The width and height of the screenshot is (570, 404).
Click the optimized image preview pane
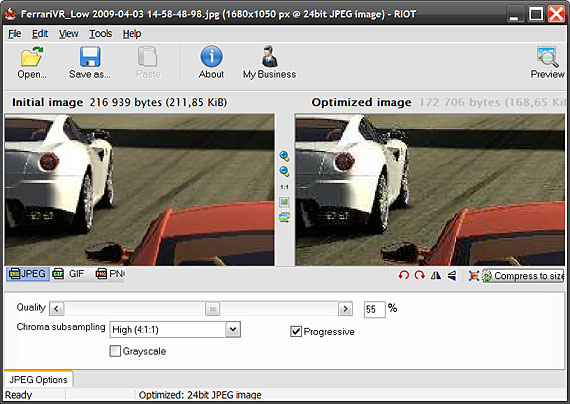[430, 189]
